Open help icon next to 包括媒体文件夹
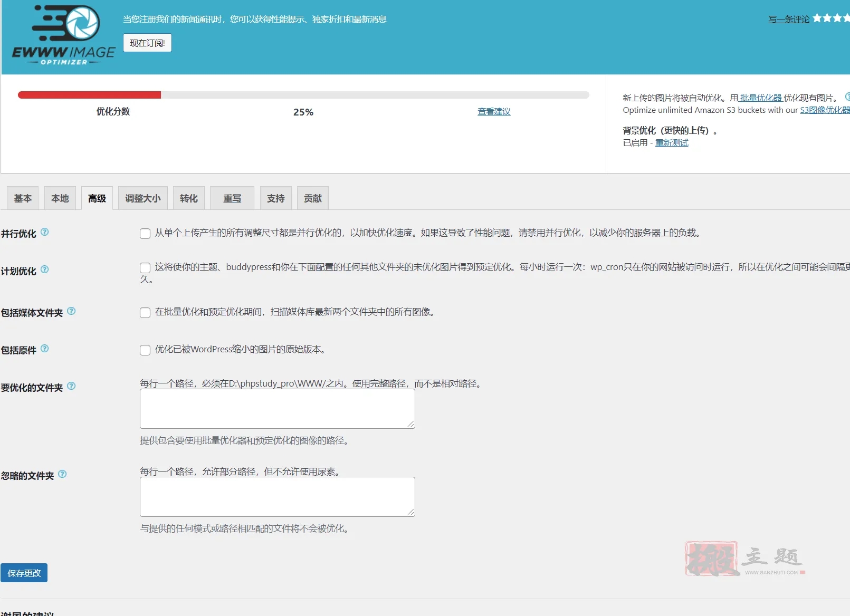The width and height of the screenshot is (850, 616). pyautogui.click(x=71, y=311)
